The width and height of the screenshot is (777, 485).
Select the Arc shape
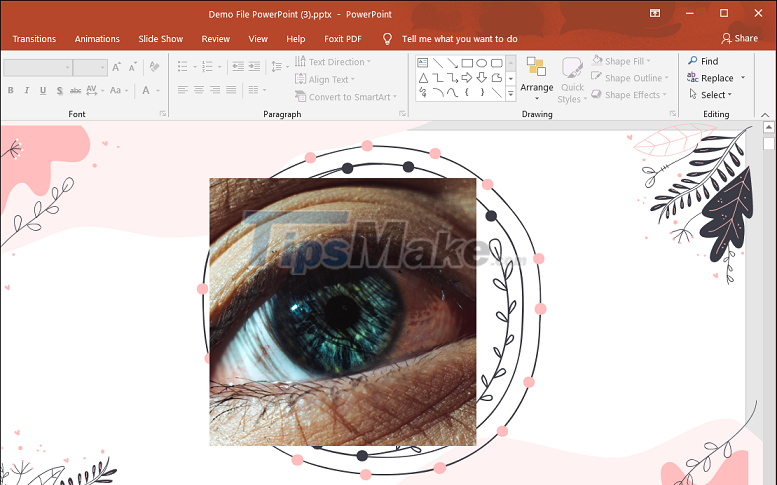[438, 92]
